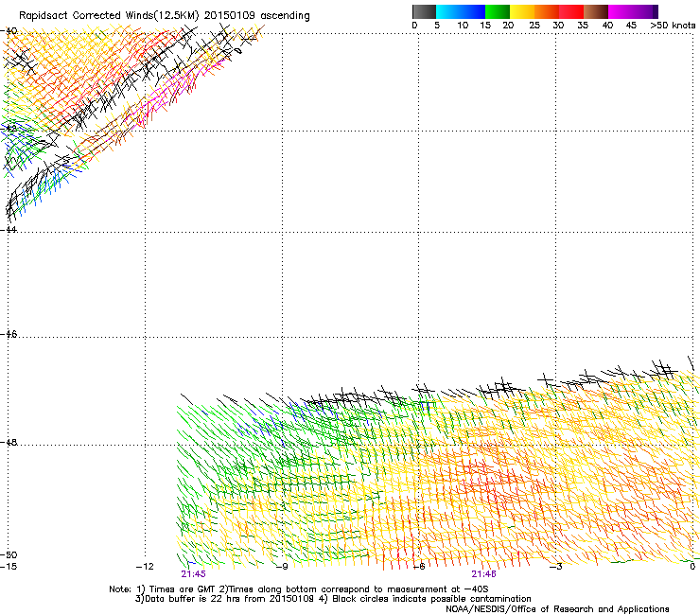
Task: Click the orange 25-30 knots legend swatch
Action: [x=547, y=11]
